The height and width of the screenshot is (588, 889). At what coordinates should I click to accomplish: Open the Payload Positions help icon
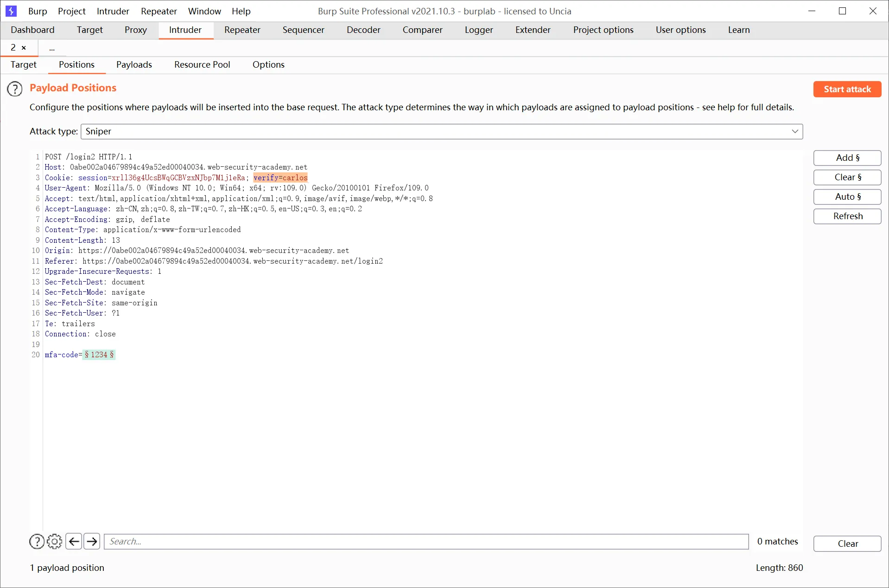(x=15, y=89)
